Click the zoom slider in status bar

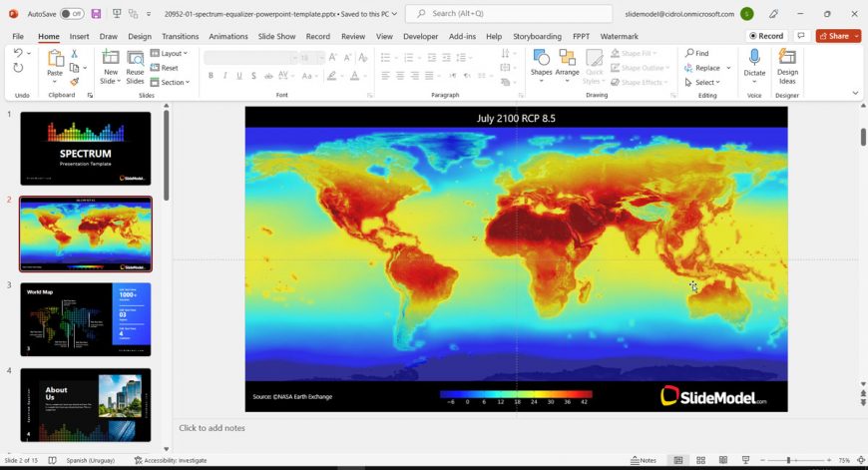795,460
